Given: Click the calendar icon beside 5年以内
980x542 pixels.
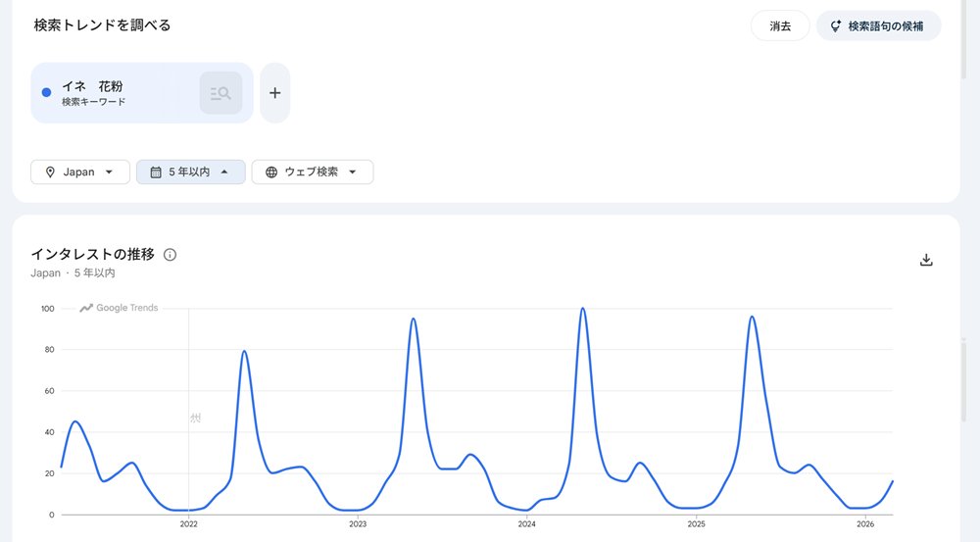Looking at the screenshot, I should pos(155,172).
